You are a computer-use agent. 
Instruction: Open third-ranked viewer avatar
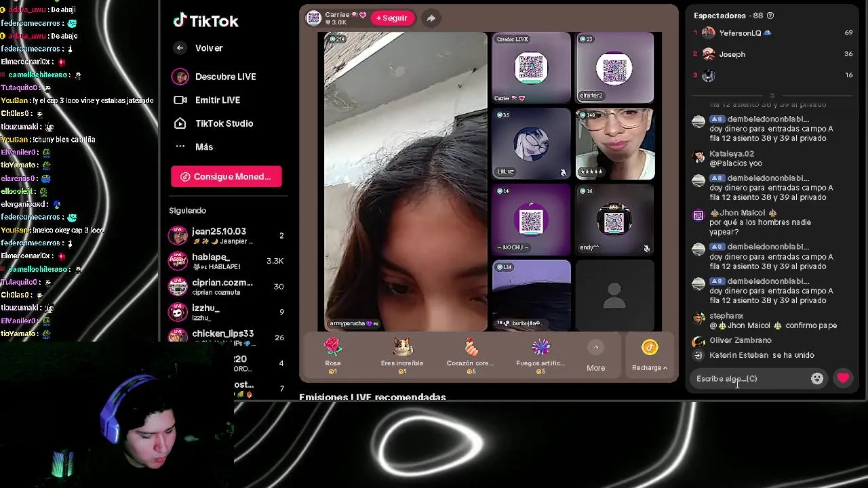click(x=709, y=76)
